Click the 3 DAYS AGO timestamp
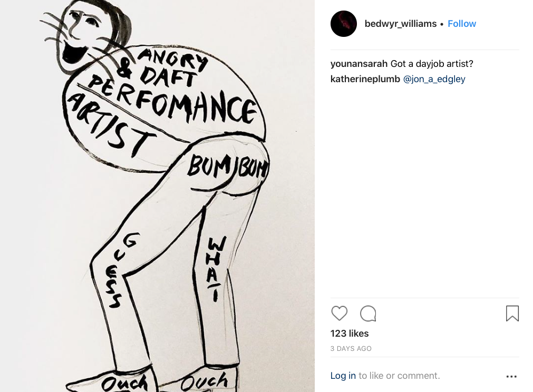Viewport: 533px width, 392px height. [x=351, y=348]
